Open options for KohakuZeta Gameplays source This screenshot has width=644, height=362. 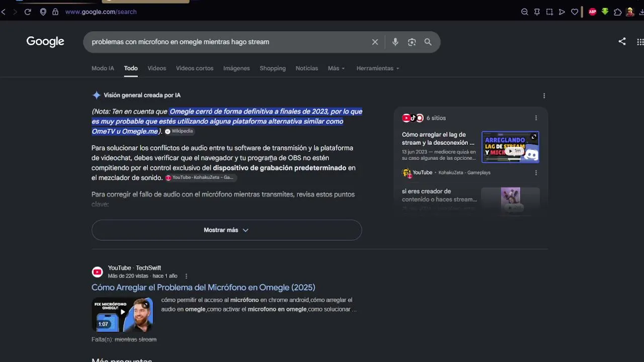click(x=536, y=172)
